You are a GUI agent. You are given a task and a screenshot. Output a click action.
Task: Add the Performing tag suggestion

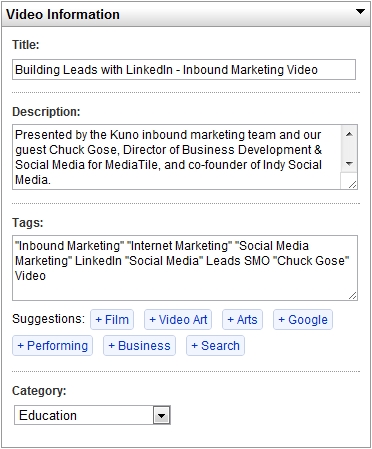[x=53, y=346]
